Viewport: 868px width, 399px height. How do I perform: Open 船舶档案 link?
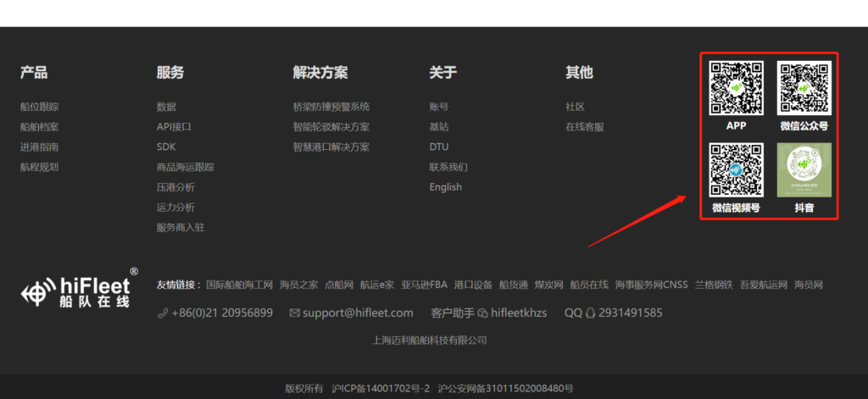(x=39, y=127)
